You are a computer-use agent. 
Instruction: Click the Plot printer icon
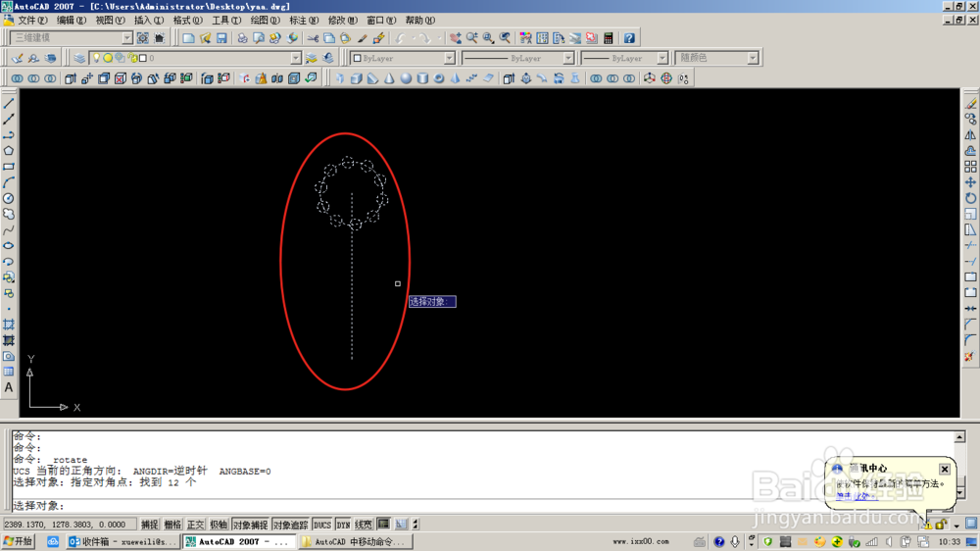242,38
